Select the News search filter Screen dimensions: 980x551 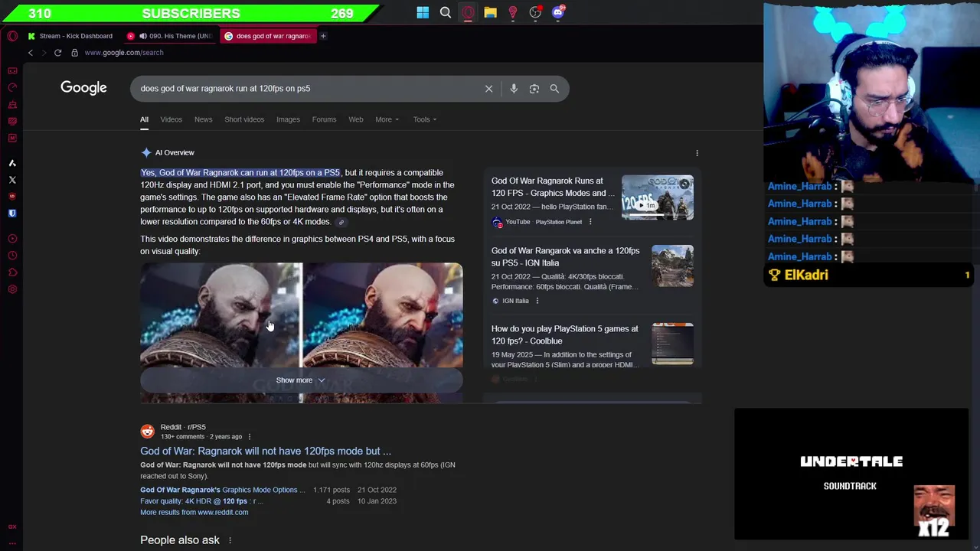tap(203, 119)
